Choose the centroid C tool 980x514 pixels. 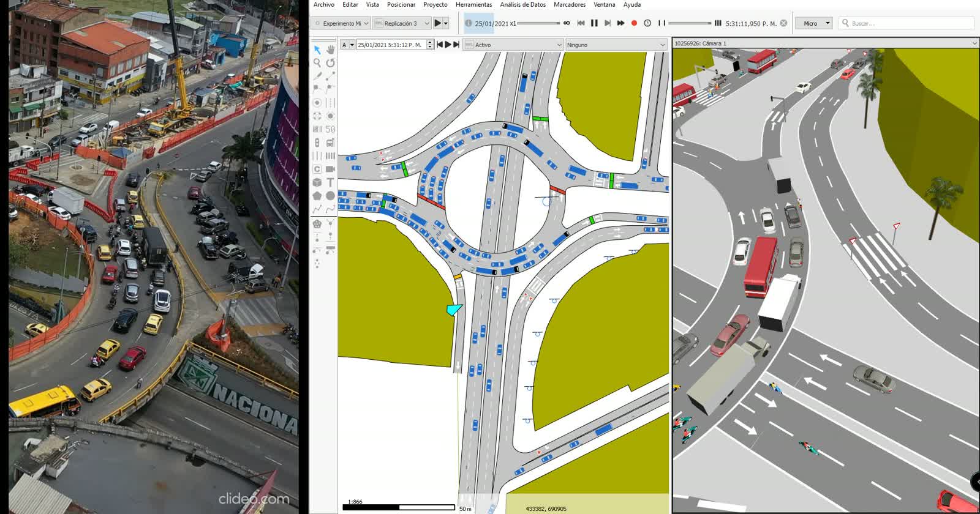pos(317,169)
